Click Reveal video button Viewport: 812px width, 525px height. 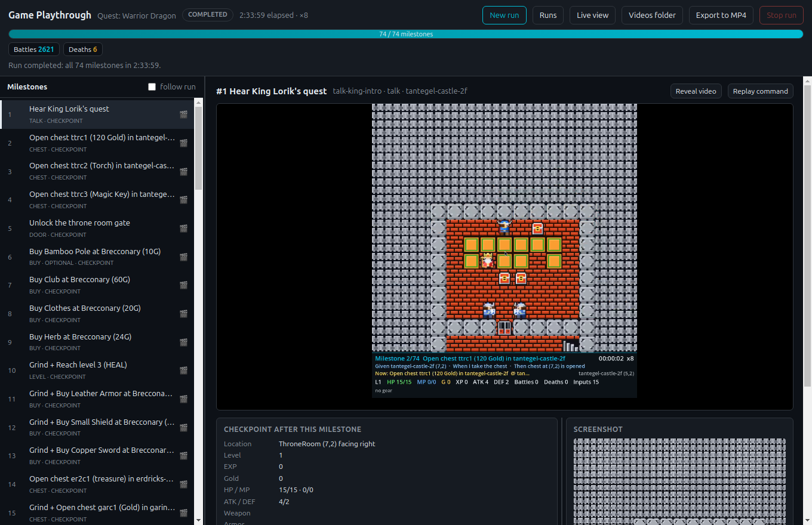click(x=696, y=91)
